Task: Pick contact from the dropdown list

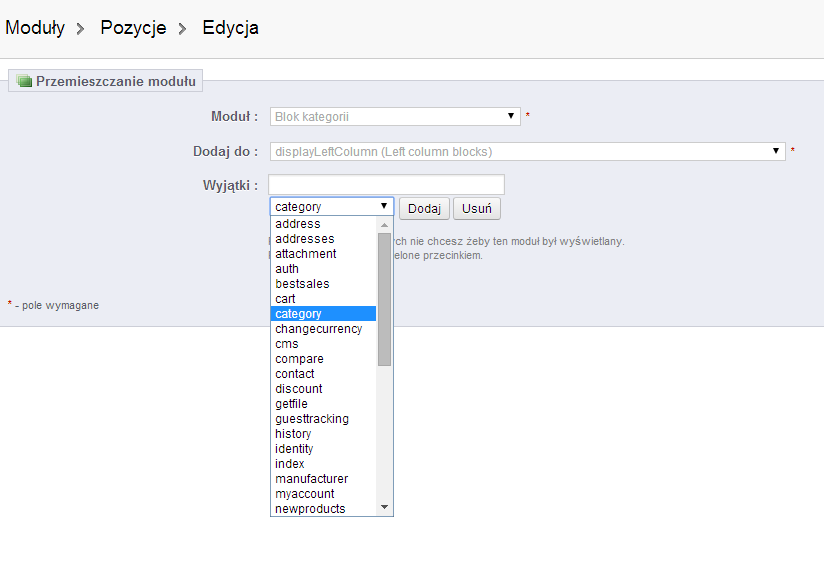Action: (324, 374)
